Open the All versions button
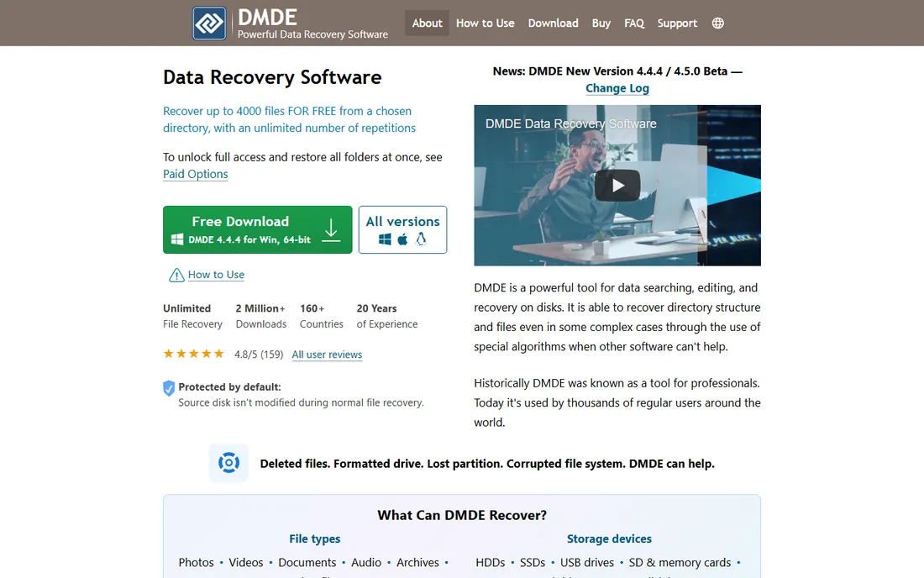This screenshot has width=924, height=578. tap(402, 230)
